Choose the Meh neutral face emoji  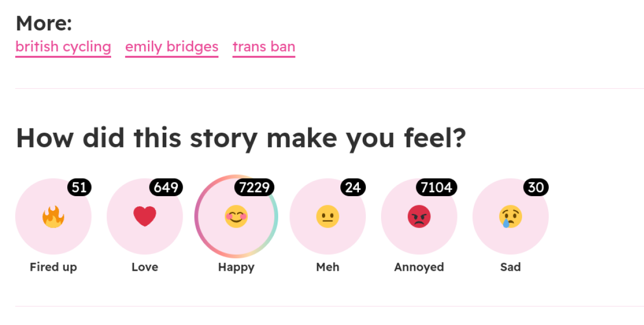327,216
